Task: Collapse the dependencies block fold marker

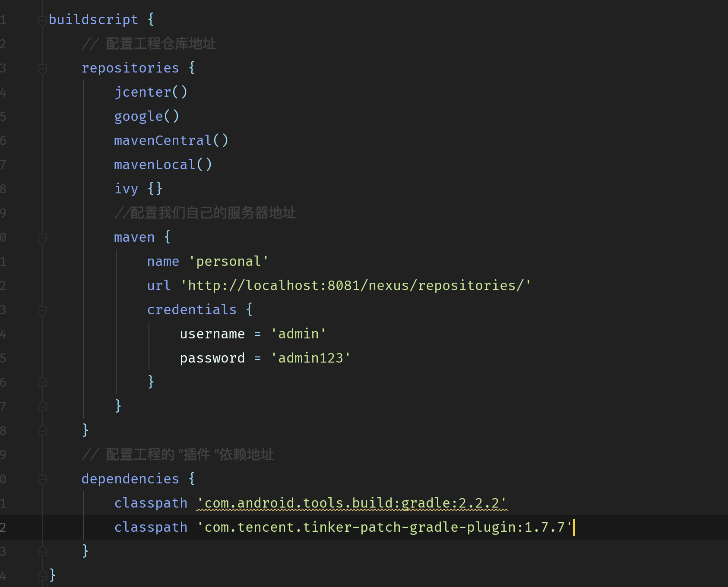Action: click(x=42, y=480)
